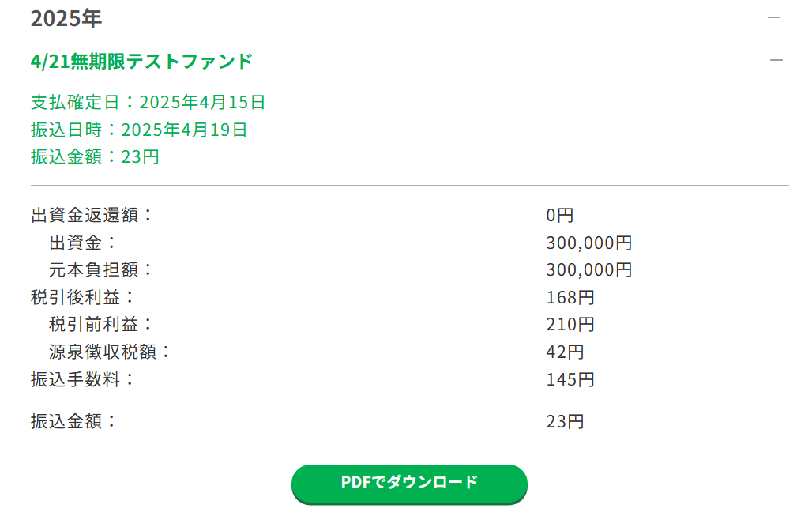812x531 pixels.
Task: Click the 税引前利益 label
Action: tap(101, 324)
